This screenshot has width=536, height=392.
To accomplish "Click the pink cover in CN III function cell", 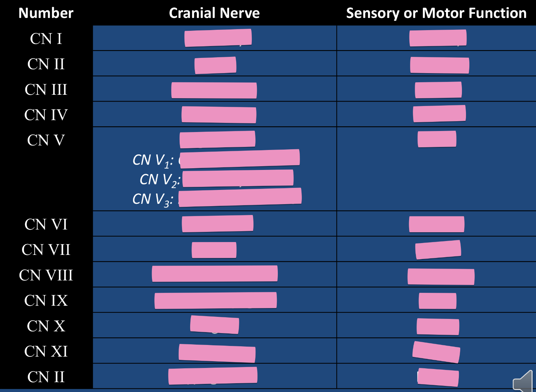I will click(x=438, y=90).
